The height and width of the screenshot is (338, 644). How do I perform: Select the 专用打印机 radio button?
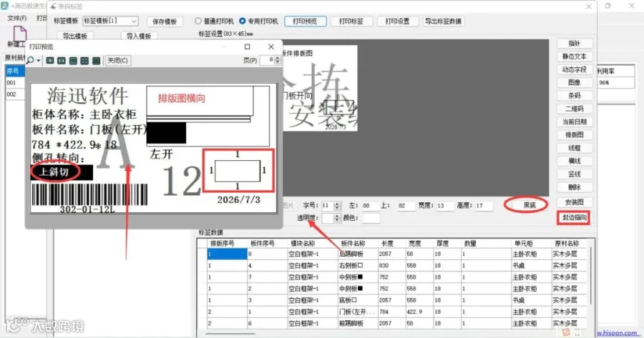(243, 21)
